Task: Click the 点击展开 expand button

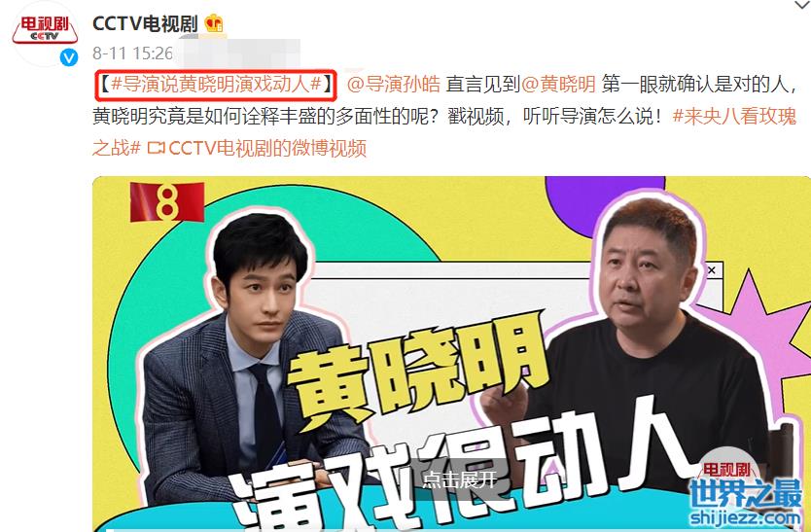Action: [459, 479]
